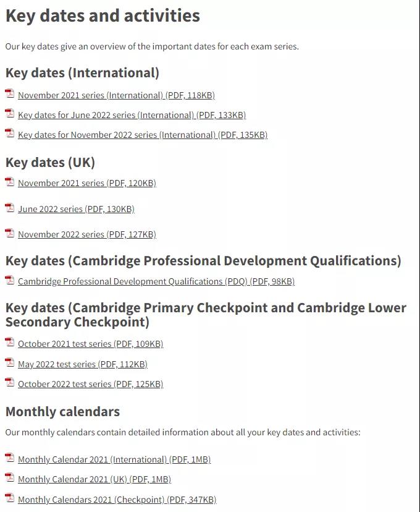Open the May 2022 test series link
The width and height of the screenshot is (420, 512).
[x=82, y=364]
